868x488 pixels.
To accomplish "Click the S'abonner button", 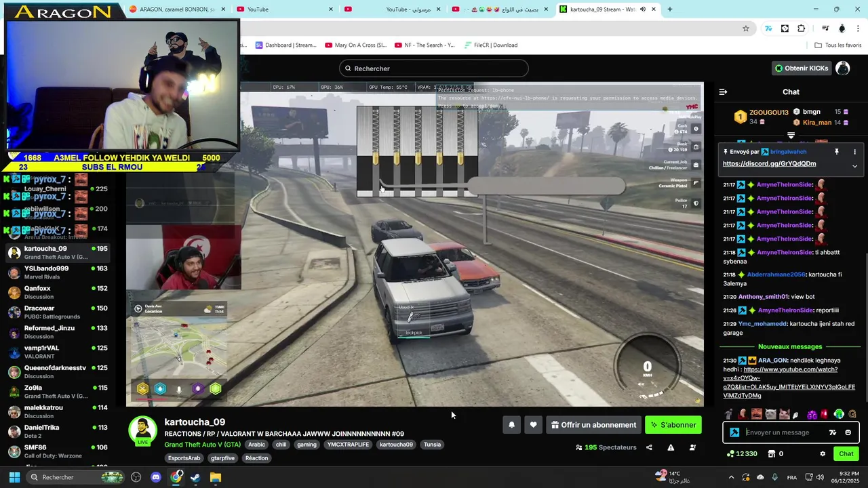I will (673, 425).
